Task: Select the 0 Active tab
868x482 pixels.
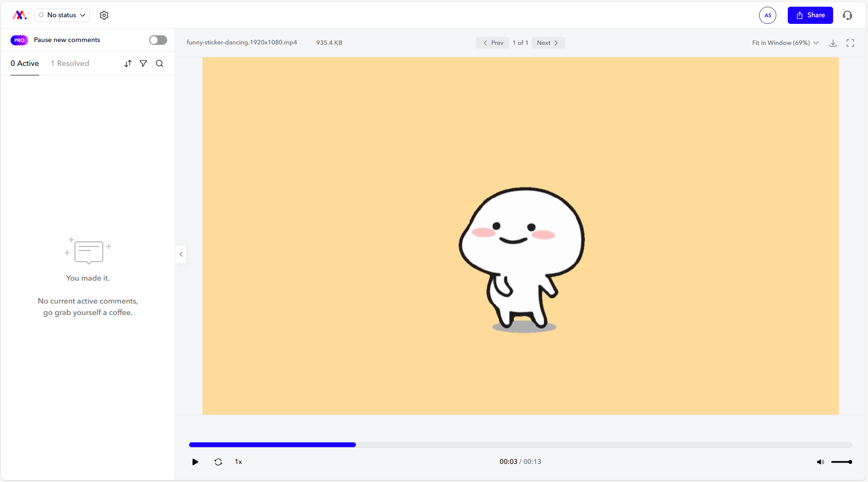Action: (x=25, y=63)
